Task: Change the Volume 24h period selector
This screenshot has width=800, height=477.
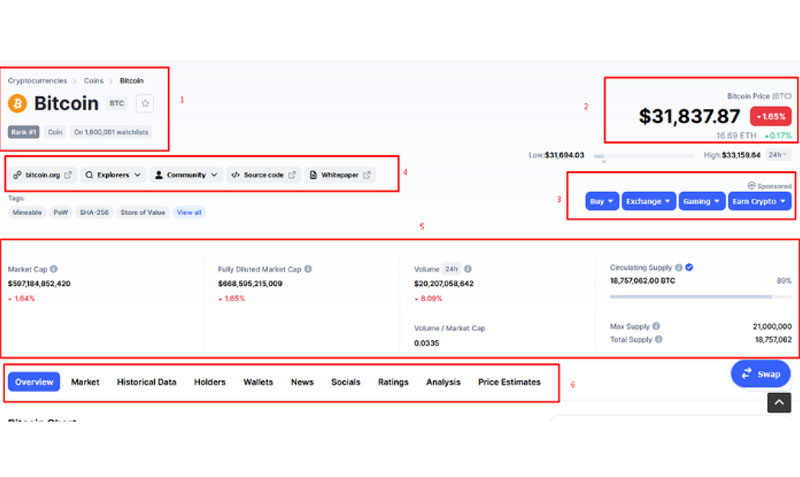Action: (x=452, y=269)
